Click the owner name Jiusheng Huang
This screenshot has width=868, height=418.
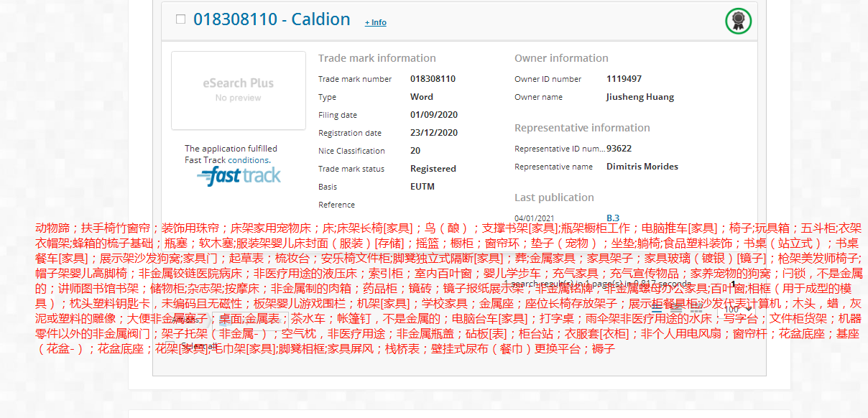click(x=640, y=97)
